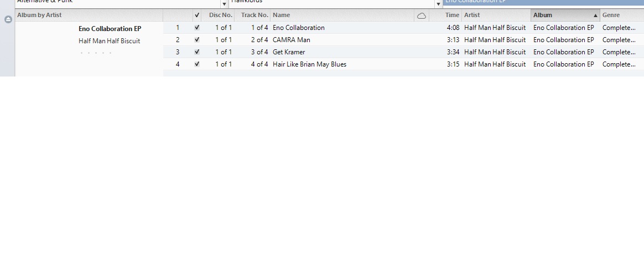The height and width of the screenshot is (255, 644).
Task: Click the eject icon in the sidebar
Action: [x=8, y=19]
